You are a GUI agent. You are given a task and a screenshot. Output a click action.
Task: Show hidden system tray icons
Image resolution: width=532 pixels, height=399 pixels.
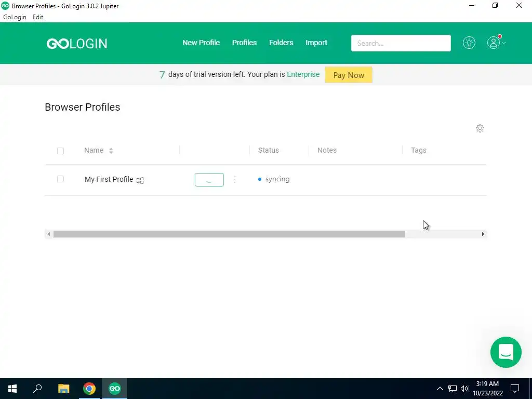pos(440,389)
